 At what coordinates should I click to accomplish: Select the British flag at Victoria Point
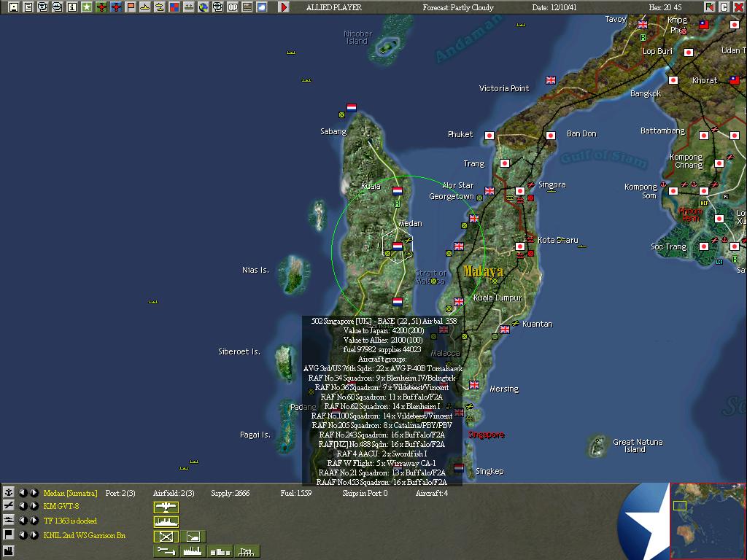pos(551,80)
